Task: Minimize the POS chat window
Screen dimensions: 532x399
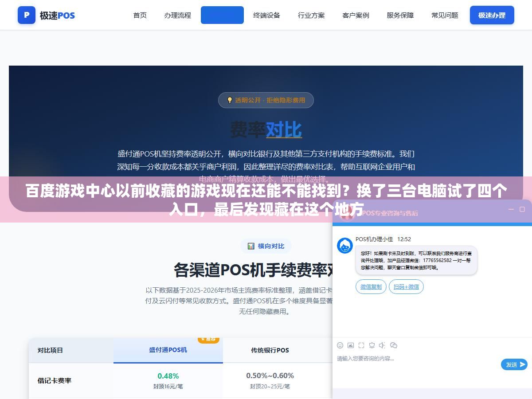Action: [x=511, y=209]
